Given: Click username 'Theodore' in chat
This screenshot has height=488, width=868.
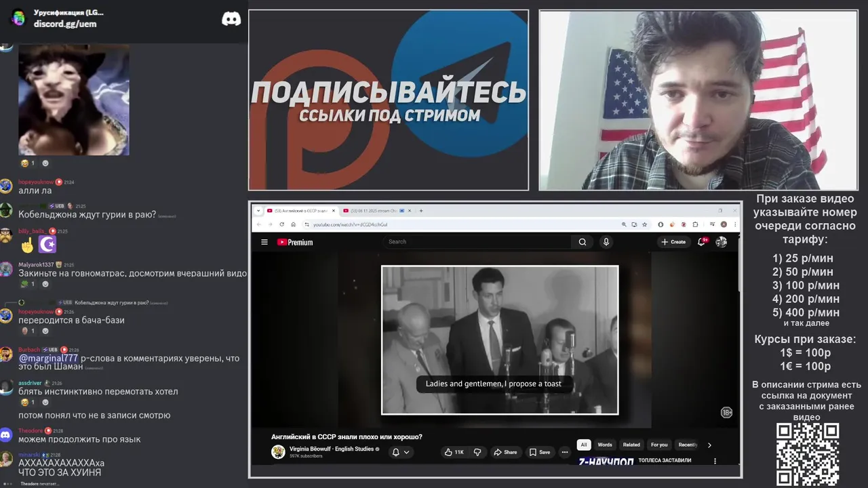Looking at the screenshot, I should click(31, 430).
